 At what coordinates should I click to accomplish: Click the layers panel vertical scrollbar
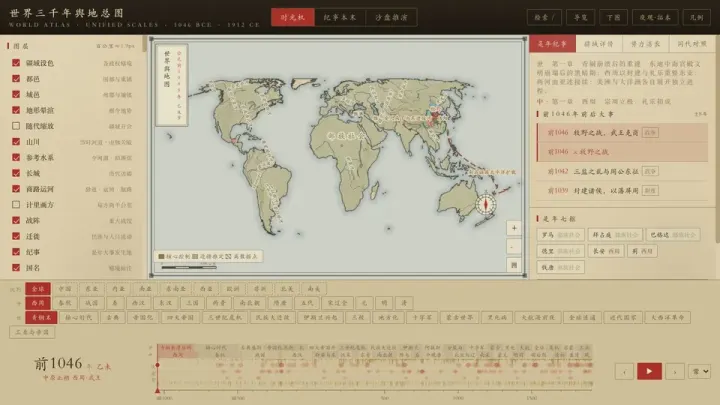145,44
